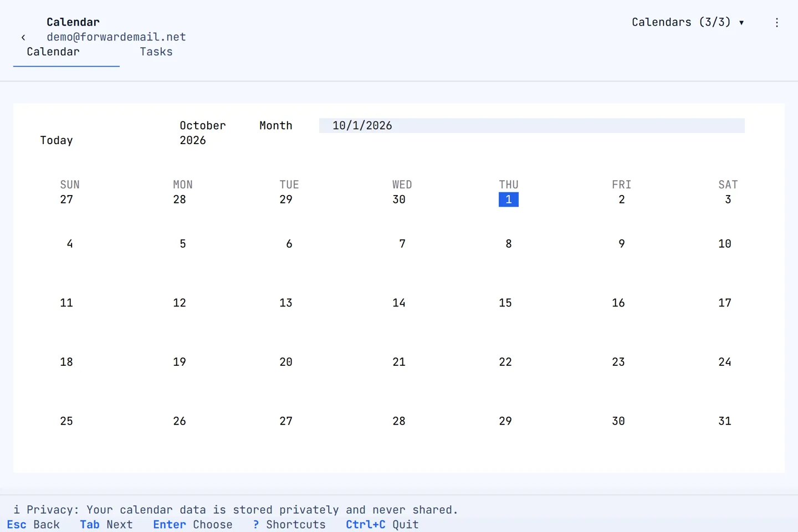
Task: Select Friday the 2nd
Action: click(622, 199)
